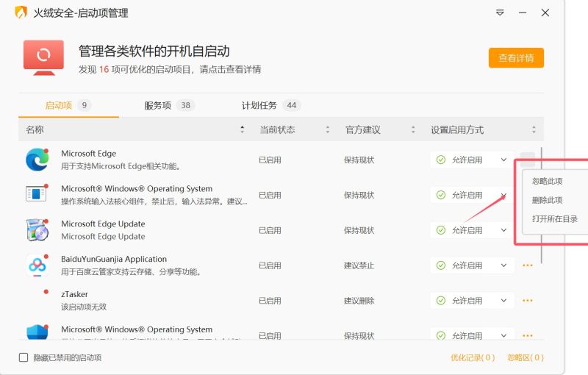Click 该启动项无效 description text
This screenshot has height=375, width=588.
coord(84,307)
